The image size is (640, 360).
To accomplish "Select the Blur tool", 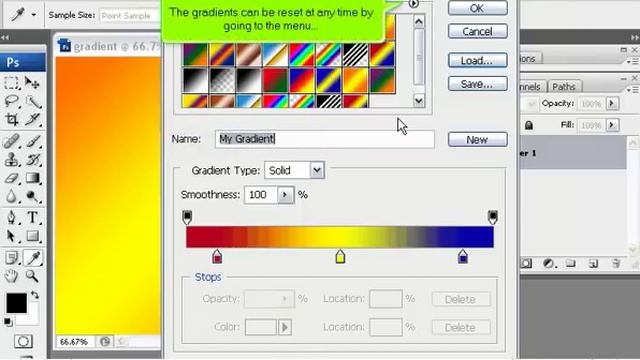I will click(11, 196).
